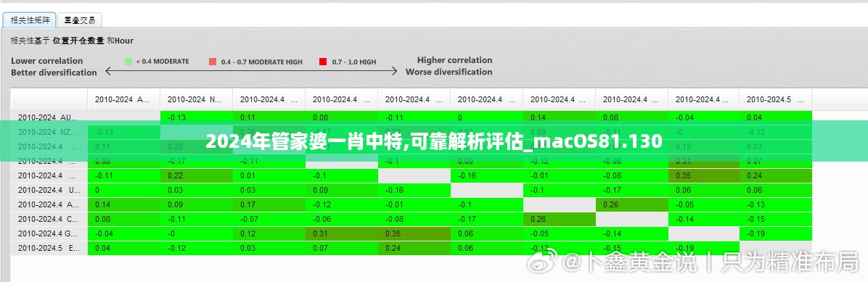The image size is (868, 282).
Task: Click -0.11 cell in the AU row
Action: pos(414,117)
